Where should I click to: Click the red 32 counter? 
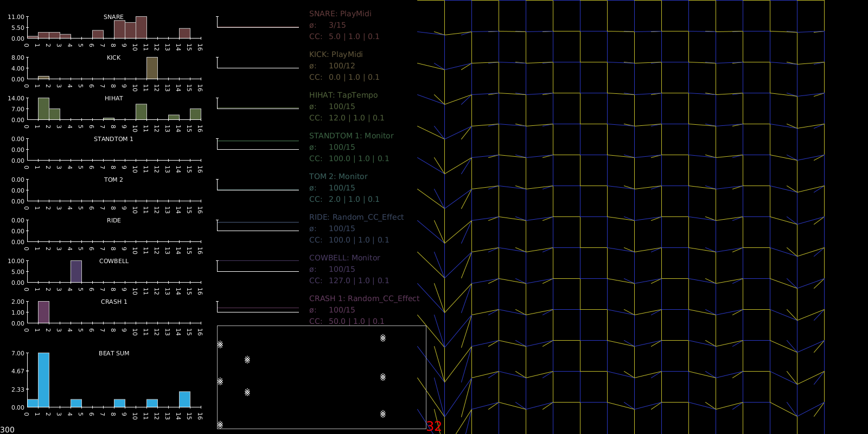[x=434, y=426]
